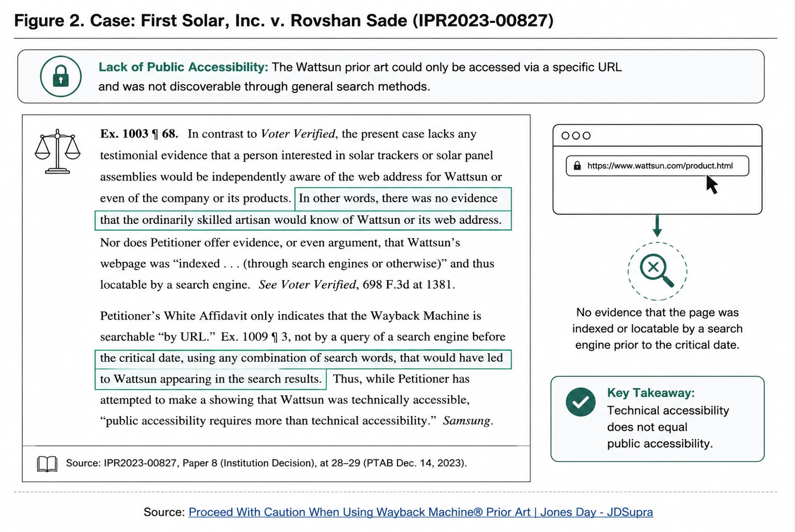Click the 'Source: IPR2023-00827, Paper 8' citation
The width and height of the screenshot is (795, 532).
coord(266,463)
